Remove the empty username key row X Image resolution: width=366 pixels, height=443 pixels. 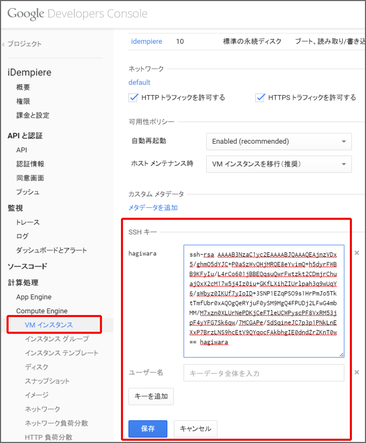[357, 372]
